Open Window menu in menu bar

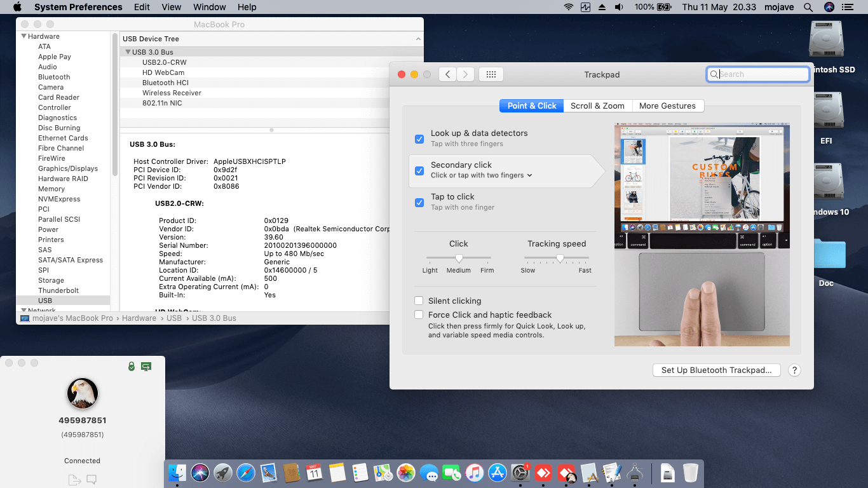coord(209,7)
